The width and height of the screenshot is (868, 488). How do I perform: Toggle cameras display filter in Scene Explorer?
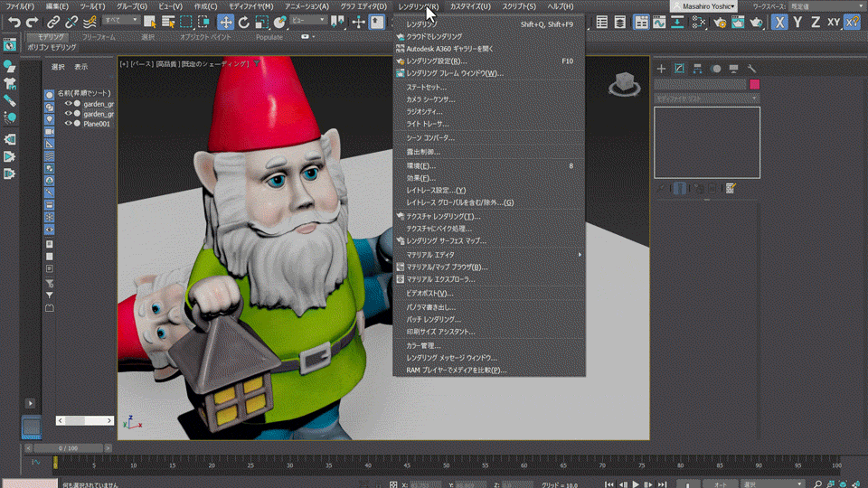coord(49,132)
